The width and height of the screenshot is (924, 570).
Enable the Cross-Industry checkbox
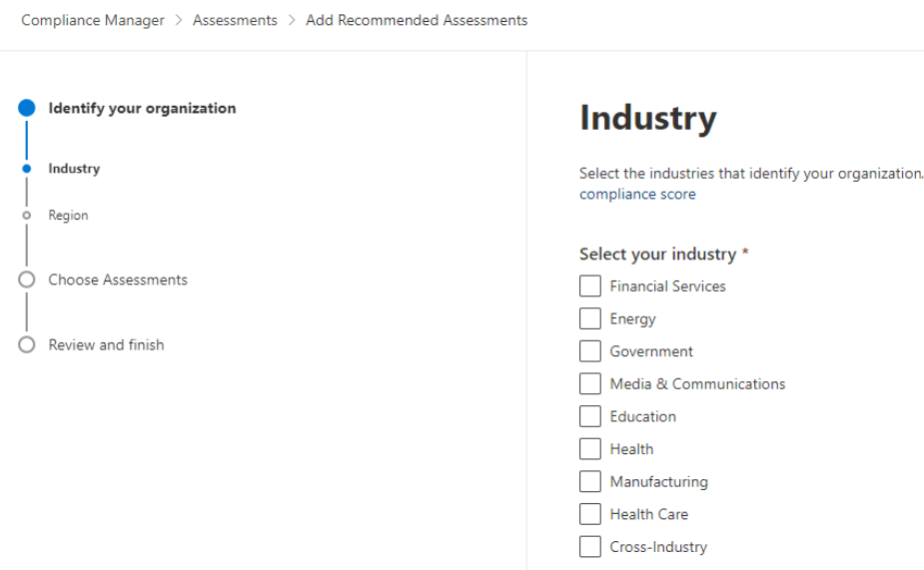pyautogui.click(x=590, y=547)
